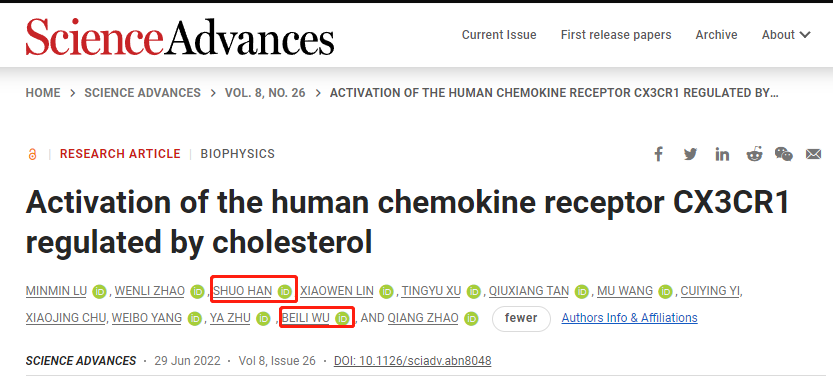833x378 pixels.
Task: Collapse author list with fewer button
Action: click(x=521, y=319)
